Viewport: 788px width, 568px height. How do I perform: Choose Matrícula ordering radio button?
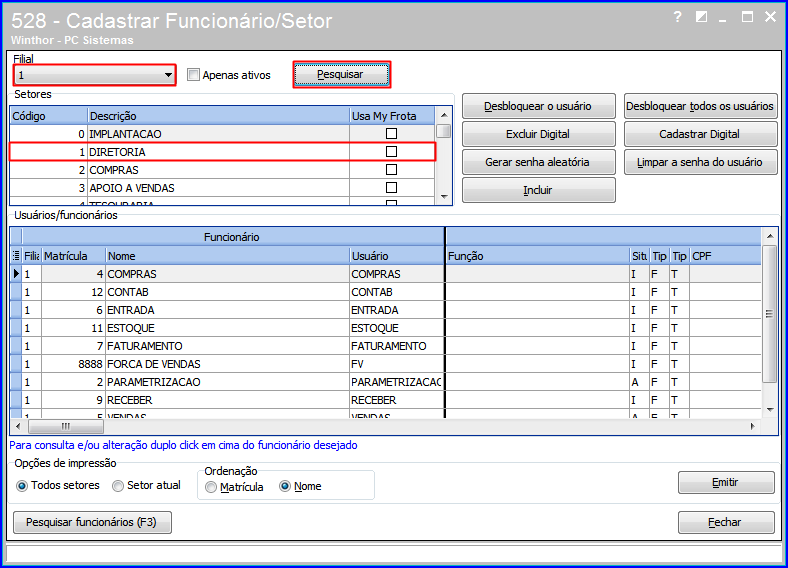point(211,487)
